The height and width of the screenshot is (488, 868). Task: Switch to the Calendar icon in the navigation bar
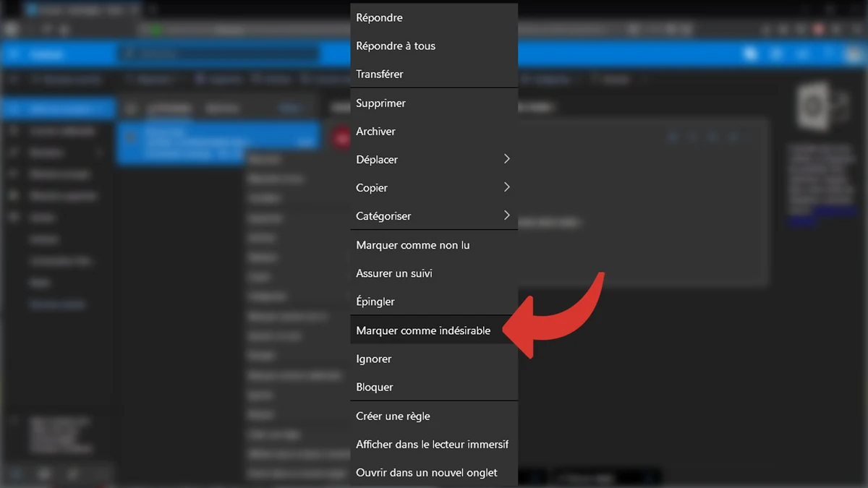point(43,474)
